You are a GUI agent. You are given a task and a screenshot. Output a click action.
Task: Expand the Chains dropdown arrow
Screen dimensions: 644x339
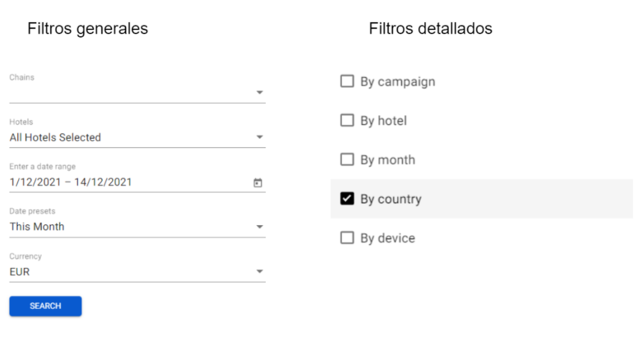pyautogui.click(x=260, y=92)
